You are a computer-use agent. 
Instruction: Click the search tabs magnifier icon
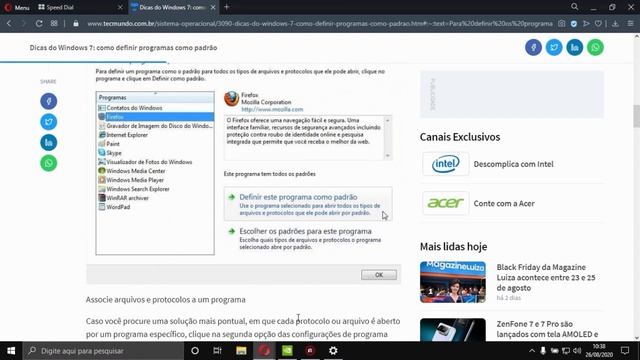point(575,7)
